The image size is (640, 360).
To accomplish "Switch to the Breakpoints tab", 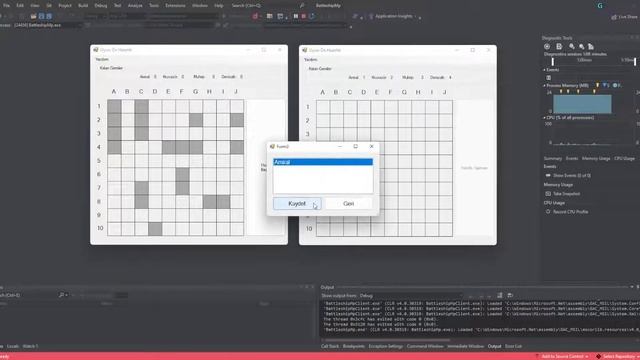I will point(353,346).
